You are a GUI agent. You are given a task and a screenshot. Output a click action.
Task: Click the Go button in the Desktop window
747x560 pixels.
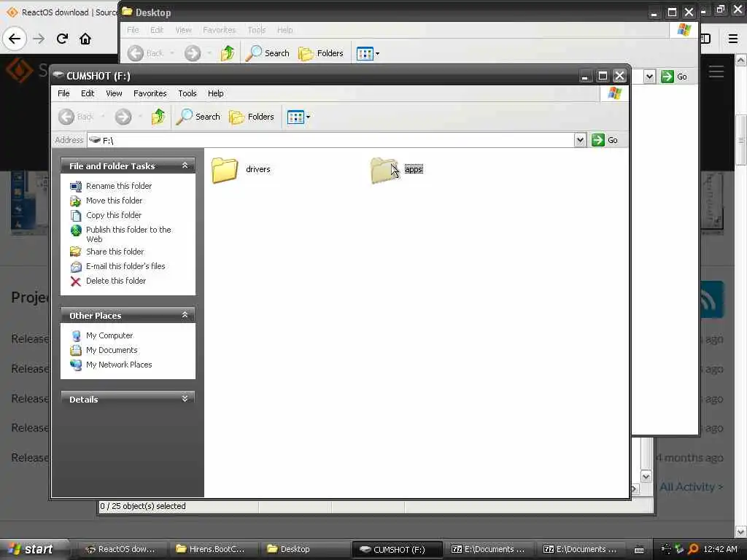(x=674, y=77)
